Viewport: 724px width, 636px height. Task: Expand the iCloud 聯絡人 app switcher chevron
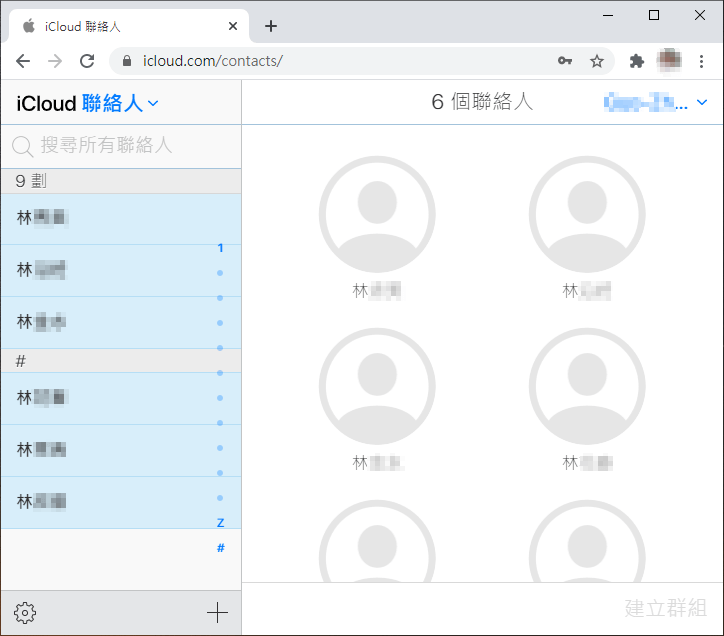[x=153, y=103]
